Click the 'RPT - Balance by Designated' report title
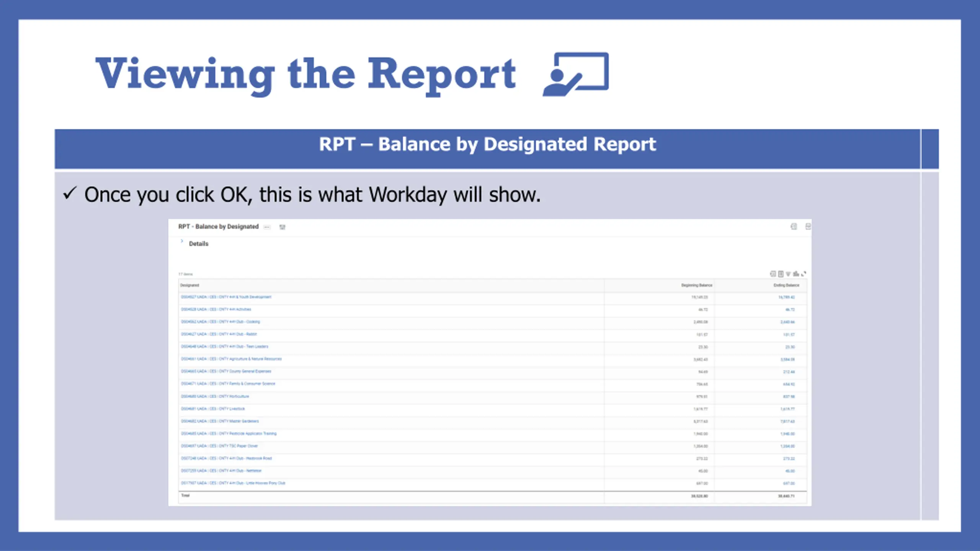Viewport: 980px width, 551px height. (218, 227)
